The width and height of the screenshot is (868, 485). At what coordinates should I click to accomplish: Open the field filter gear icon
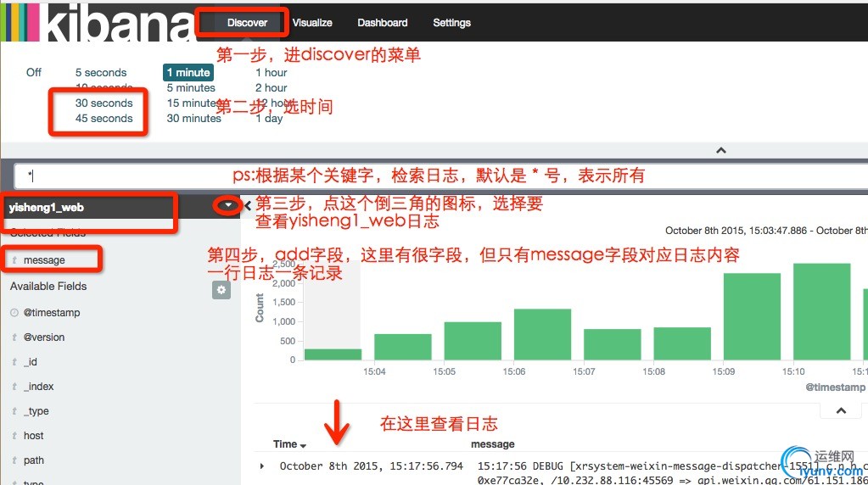point(221,290)
